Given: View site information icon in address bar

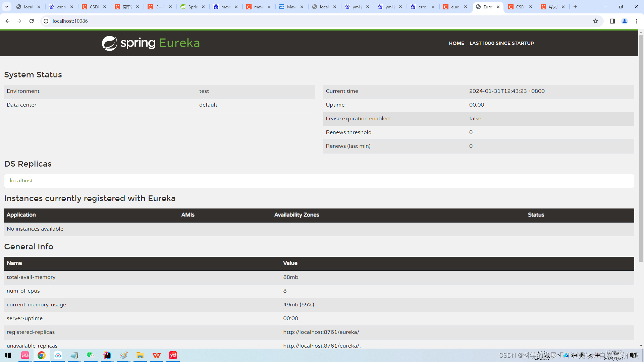Looking at the screenshot, I should pyautogui.click(x=46, y=21).
